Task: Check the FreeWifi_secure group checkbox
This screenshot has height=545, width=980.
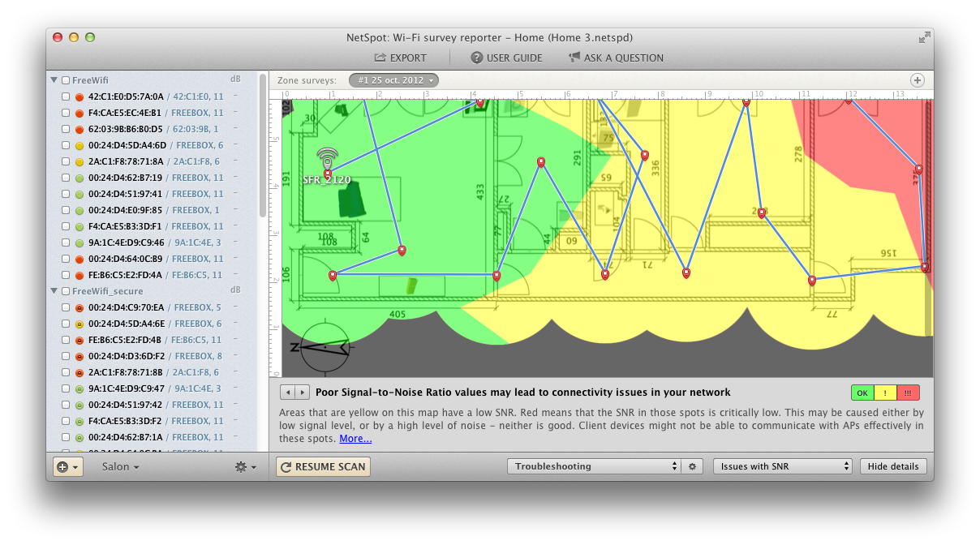Action: (66, 291)
